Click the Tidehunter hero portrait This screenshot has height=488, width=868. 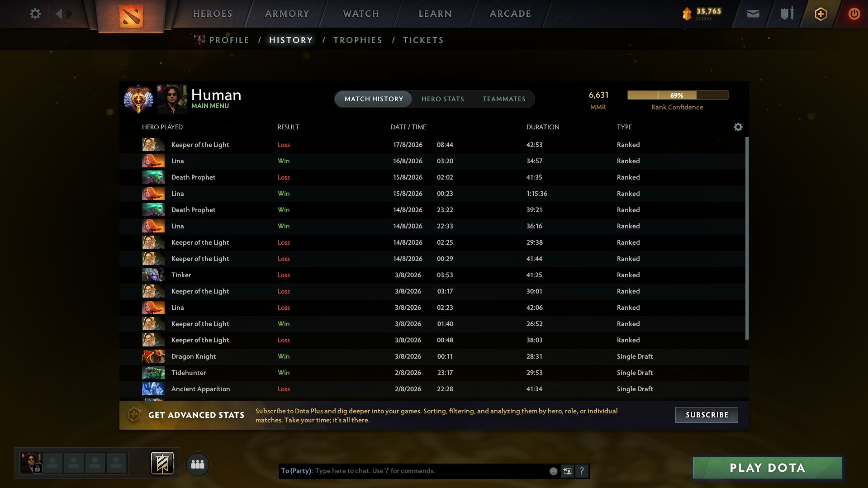pyautogui.click(x=153, y=373)
